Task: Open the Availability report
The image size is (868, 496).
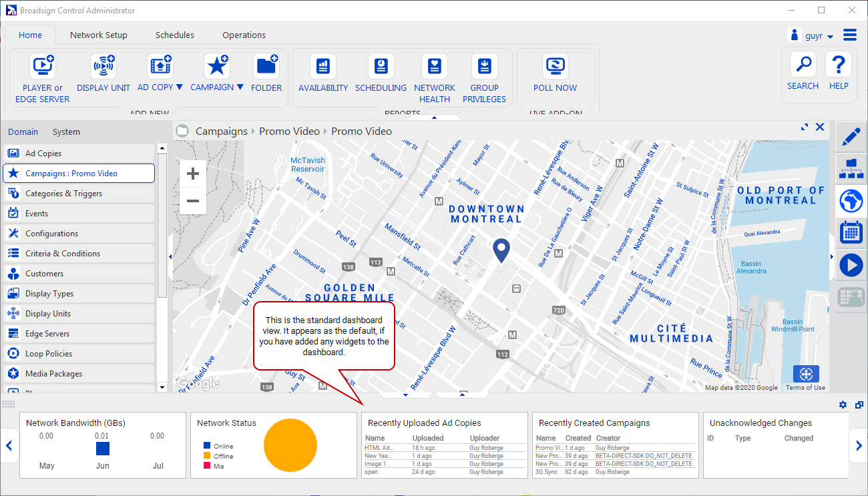Action: 323,73
